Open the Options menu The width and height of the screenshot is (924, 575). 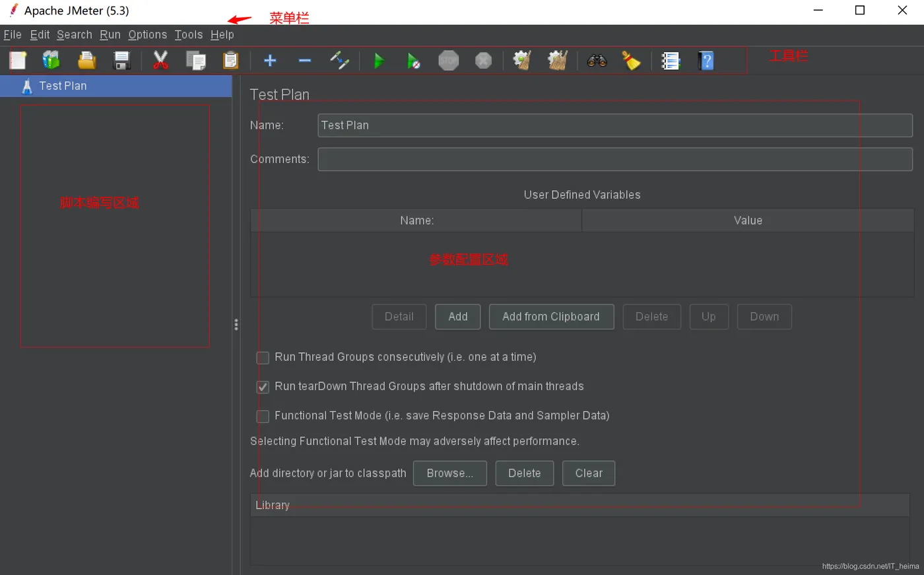pyautogui.click(x=147, y=34)
